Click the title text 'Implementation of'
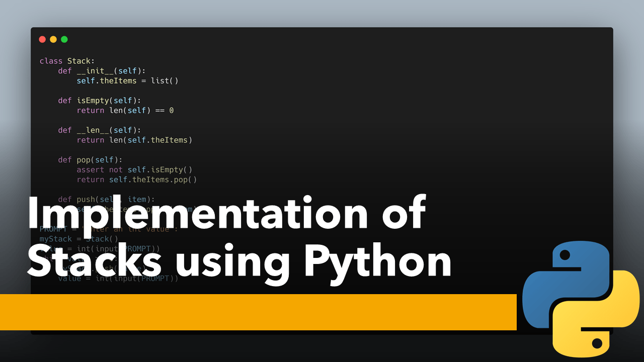Screen dimensions: 644x362 point(226,213)
